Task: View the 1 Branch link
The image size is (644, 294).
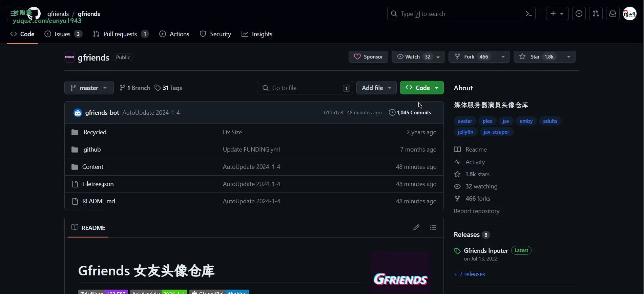Action: click(x=135, y=88)
